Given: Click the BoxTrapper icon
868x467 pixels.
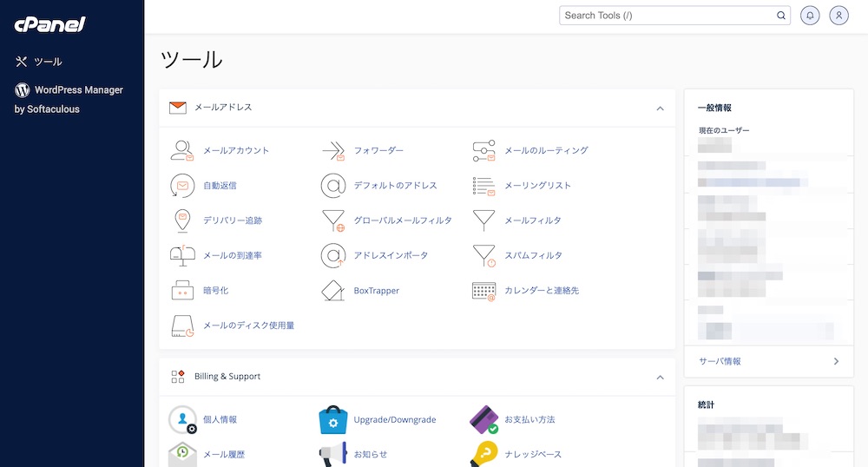Looking at the screenshot, I should click(333, 291).
